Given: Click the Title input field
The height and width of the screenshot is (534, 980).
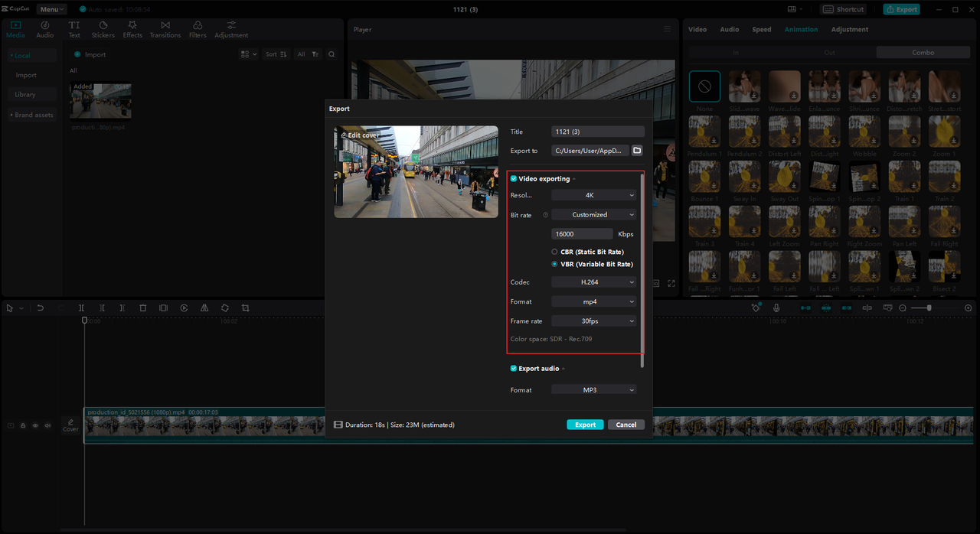Looking at the screenshot, I should (x=598, y=132).
